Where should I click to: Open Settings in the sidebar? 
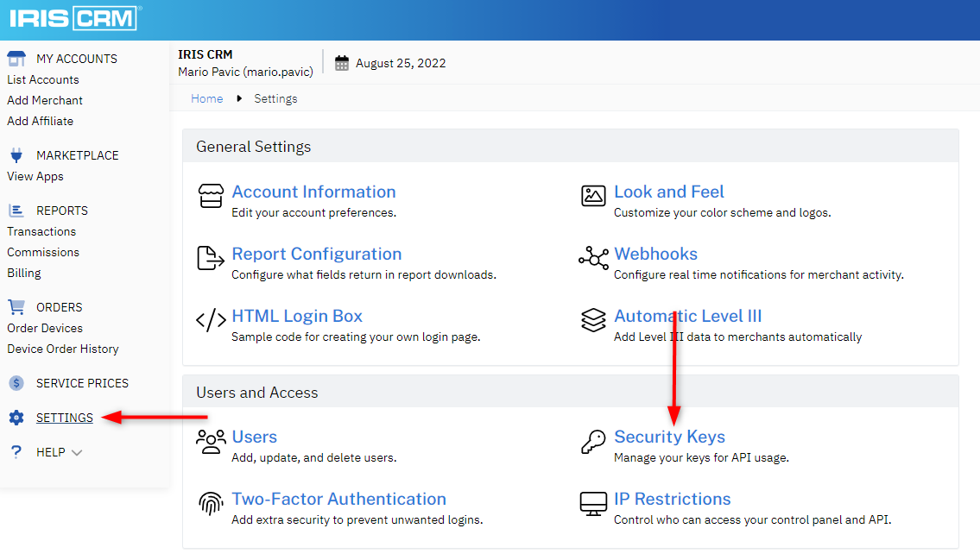point(64,418)
